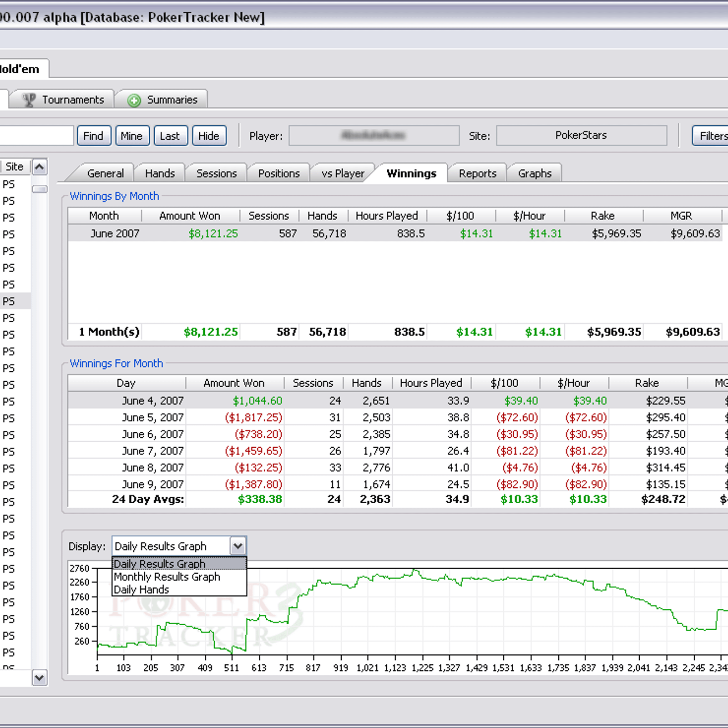Click the Last button
The width and height of the screenshot is (728, 728).
[170, 136]
